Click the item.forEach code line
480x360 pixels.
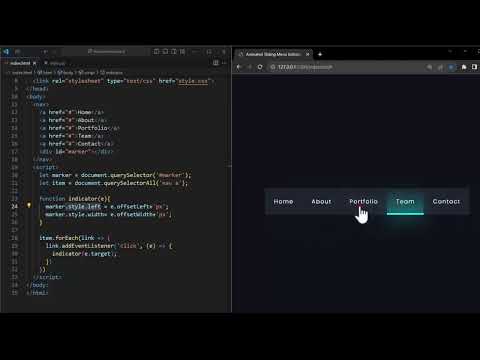(x=75, y=238)
